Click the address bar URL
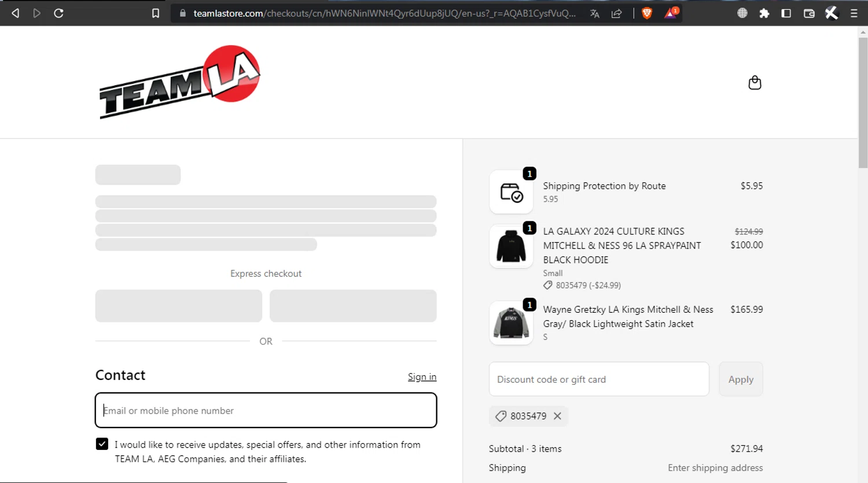 [x=384, y=13]
